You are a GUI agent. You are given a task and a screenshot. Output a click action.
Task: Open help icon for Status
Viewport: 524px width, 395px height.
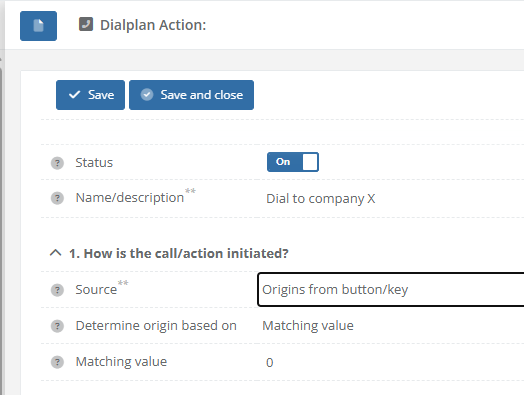[x=57, y=163]
